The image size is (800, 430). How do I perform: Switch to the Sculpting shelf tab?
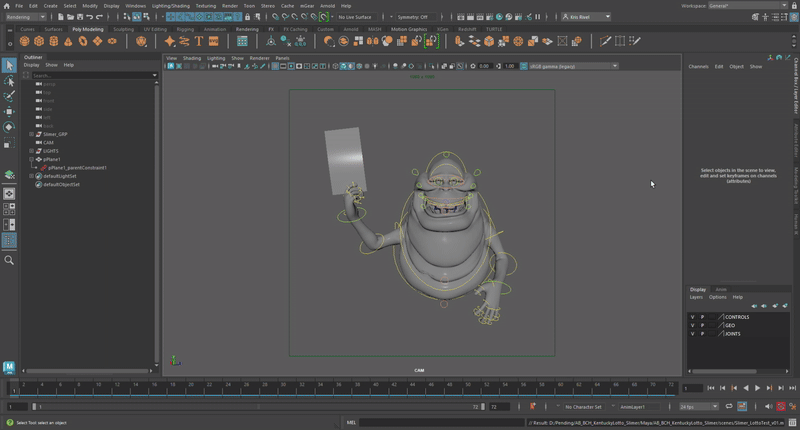point(123,29)
